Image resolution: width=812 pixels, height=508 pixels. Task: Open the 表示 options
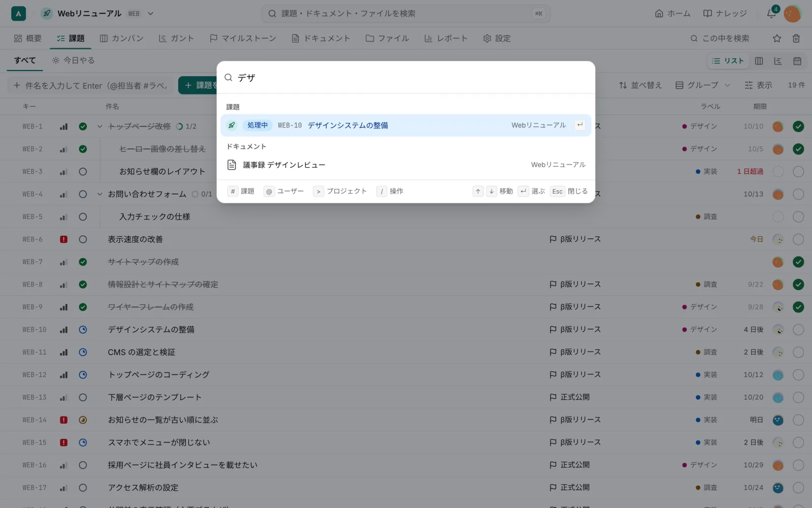(758, 85)
